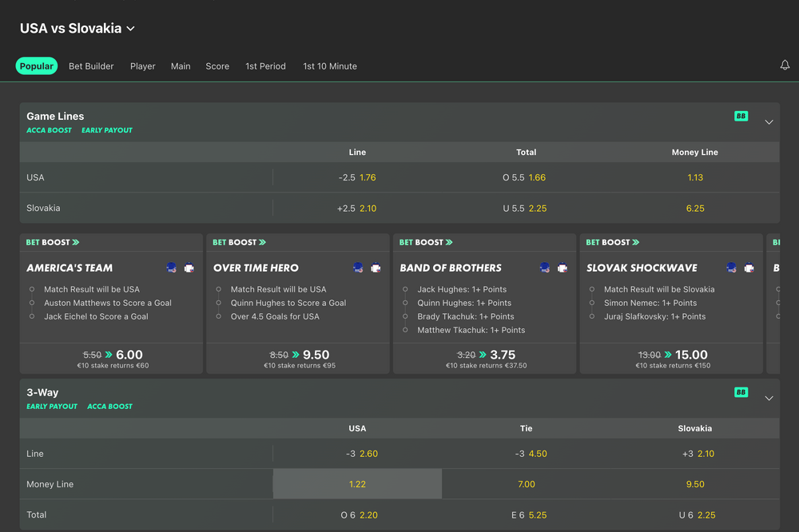Select the Popular tab
This screenshot has width=799, height=532.
pyautogui.click(x=37, y=66)
